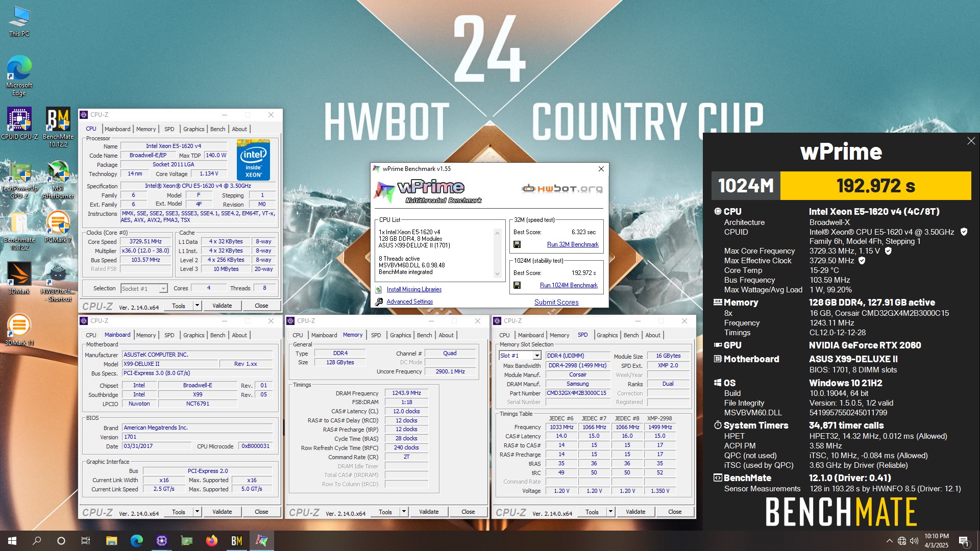Open Tools dropdown arrow in CPU tab window

pos(197,306)
